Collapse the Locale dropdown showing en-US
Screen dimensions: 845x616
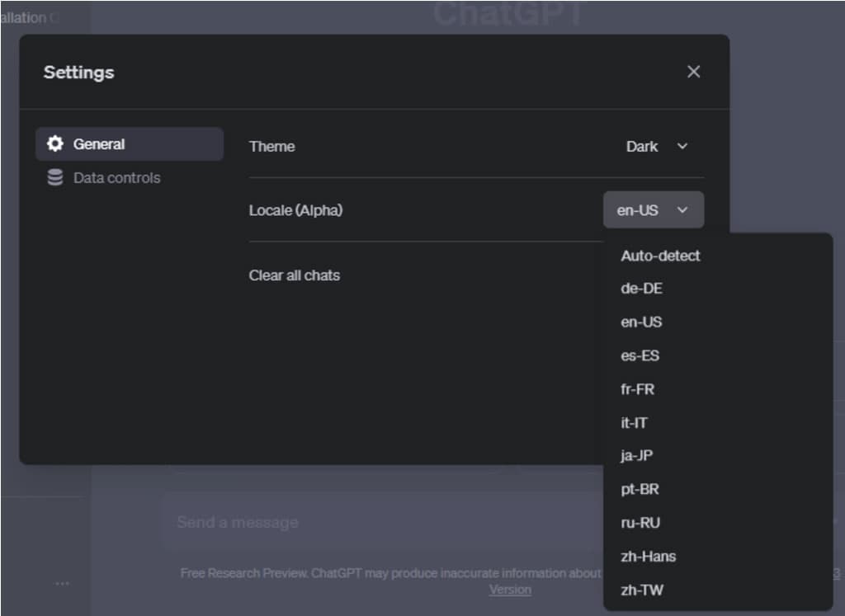[x=654, y=209]
